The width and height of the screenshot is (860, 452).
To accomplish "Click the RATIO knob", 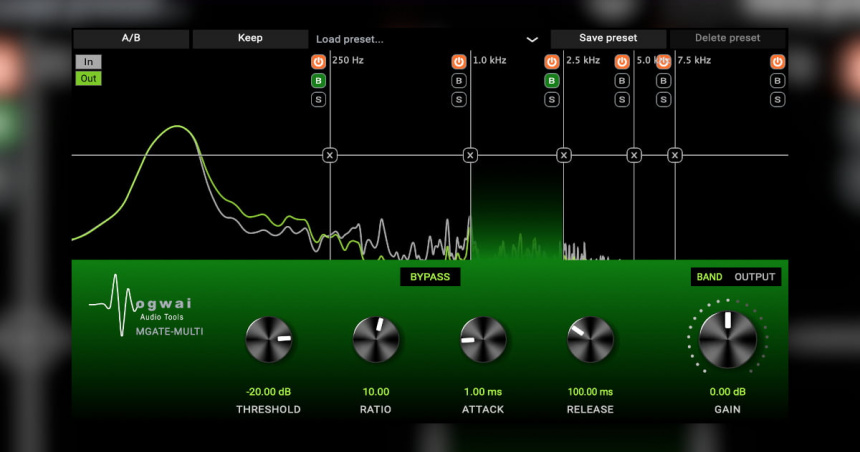I will (376, 340).
